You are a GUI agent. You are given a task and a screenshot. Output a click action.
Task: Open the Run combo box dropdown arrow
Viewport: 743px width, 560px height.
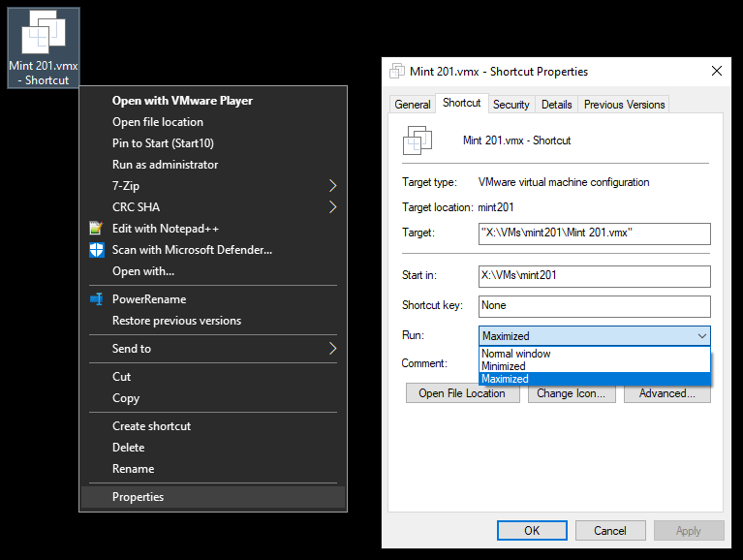(701, 336)
